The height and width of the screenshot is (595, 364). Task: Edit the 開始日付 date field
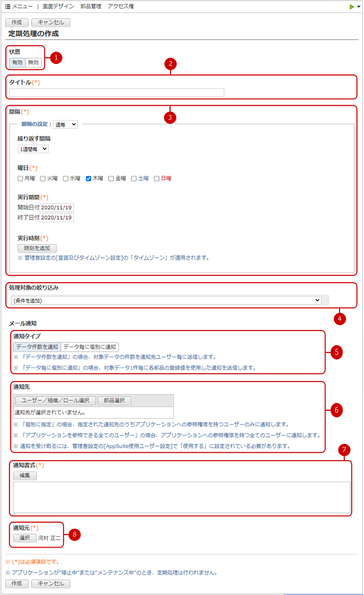coord(57,208)
